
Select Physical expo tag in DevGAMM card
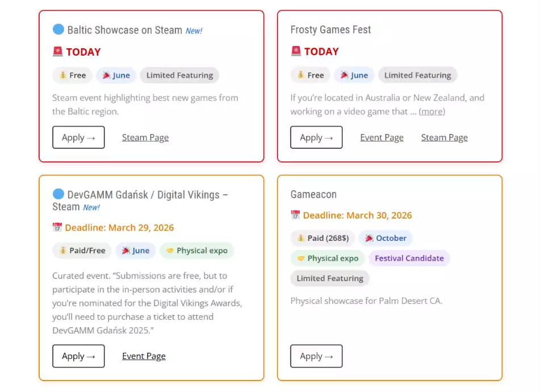coord(196,251)
